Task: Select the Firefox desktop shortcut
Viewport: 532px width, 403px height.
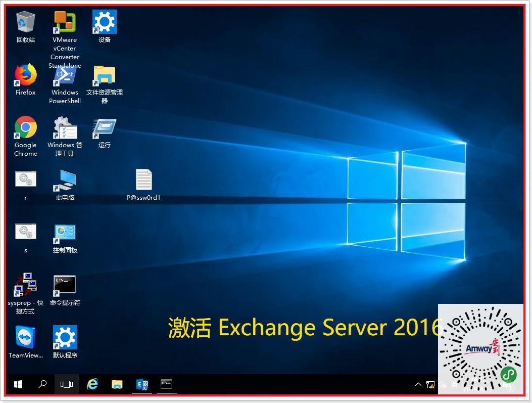Action: coord(25,80)
